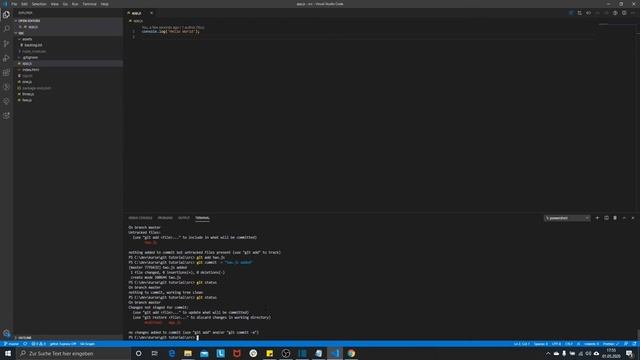The height and width of the screenshot is (360, 640).
Task: Open the Help menu
Action: 104,4
